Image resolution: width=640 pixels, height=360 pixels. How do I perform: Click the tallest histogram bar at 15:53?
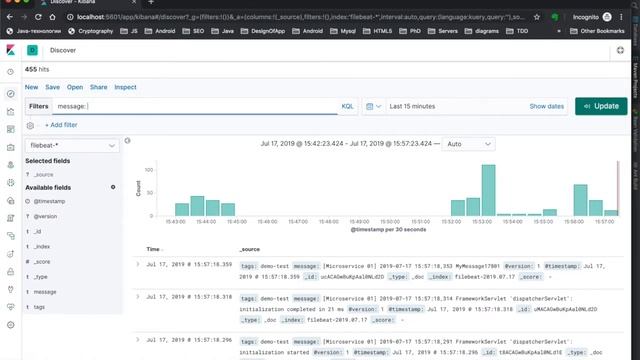coord(488,190)
